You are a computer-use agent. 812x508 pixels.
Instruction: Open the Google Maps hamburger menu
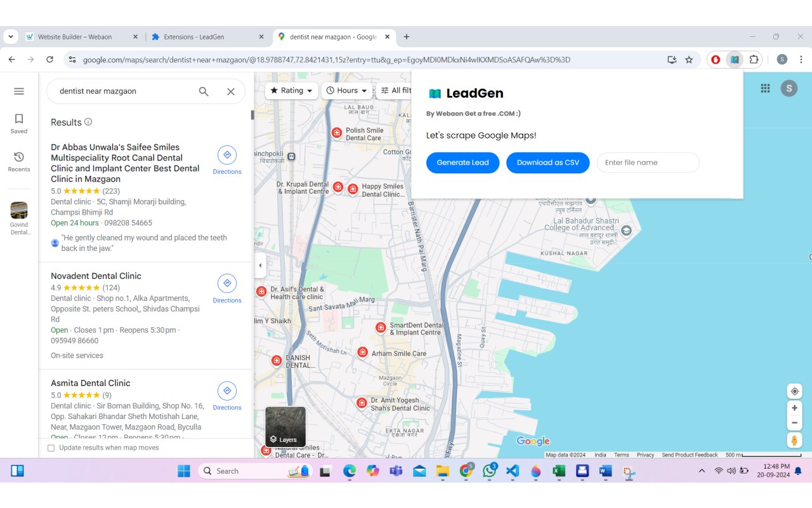pyautogui.click(x=19, y=91)
